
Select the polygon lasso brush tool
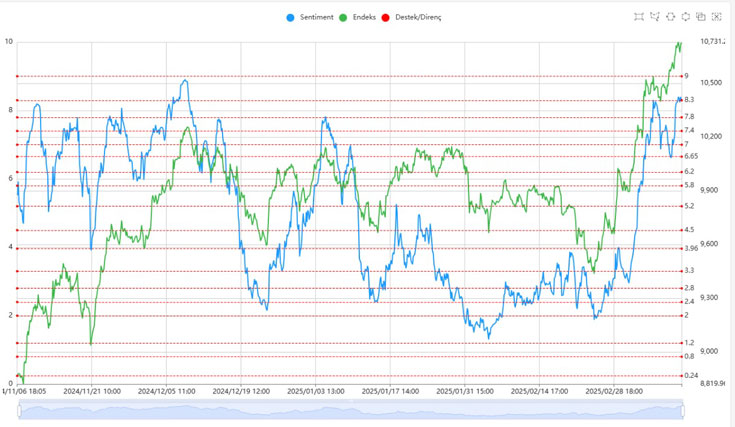pyautogui.click(x=655, y=17)
